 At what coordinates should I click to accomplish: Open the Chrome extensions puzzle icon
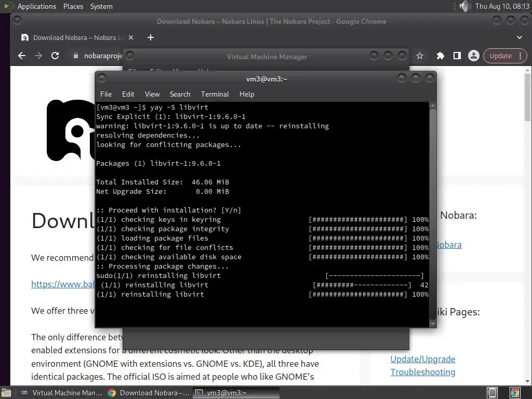441,56
